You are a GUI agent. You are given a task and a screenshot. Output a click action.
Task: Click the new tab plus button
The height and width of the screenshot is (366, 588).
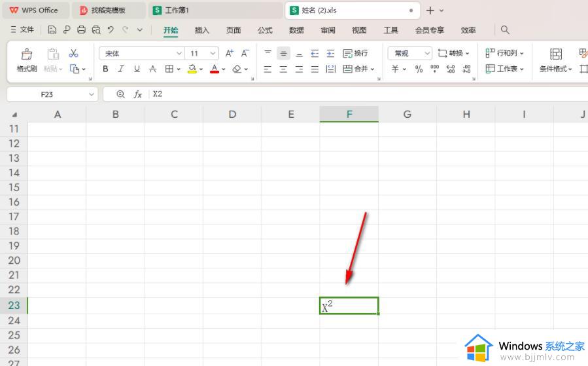point(430,10)
